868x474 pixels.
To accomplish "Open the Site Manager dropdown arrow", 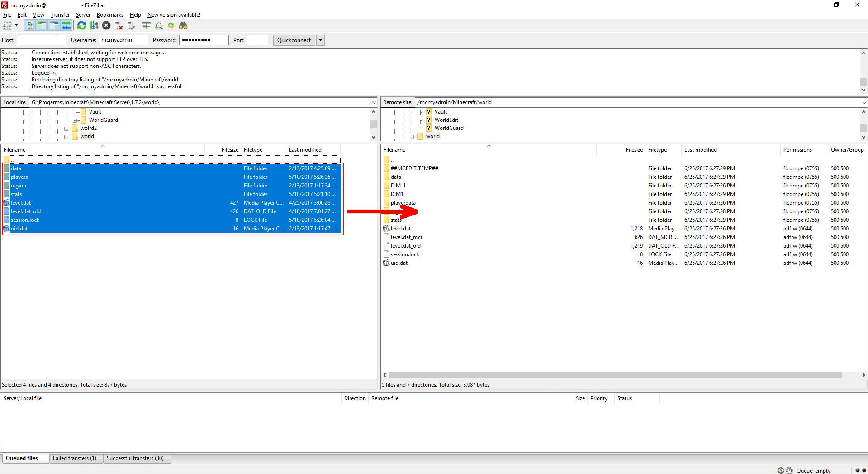I will click(x=16, y=25).
